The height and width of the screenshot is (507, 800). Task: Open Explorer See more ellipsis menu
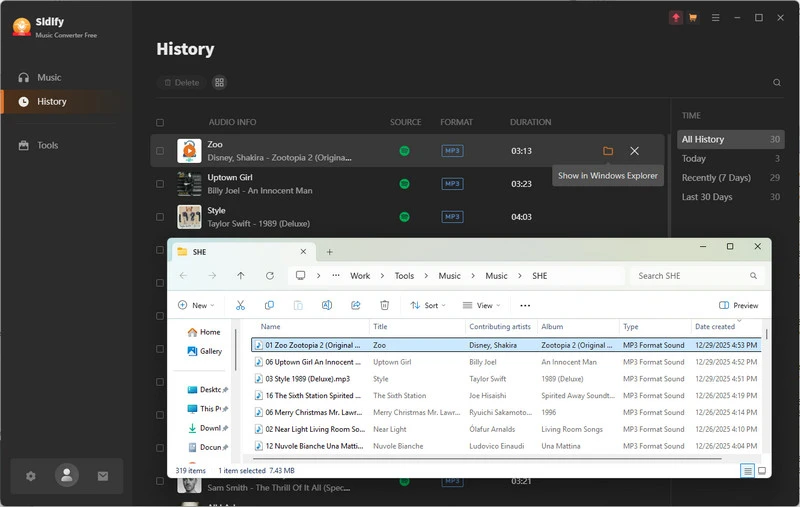click(525, 305)
